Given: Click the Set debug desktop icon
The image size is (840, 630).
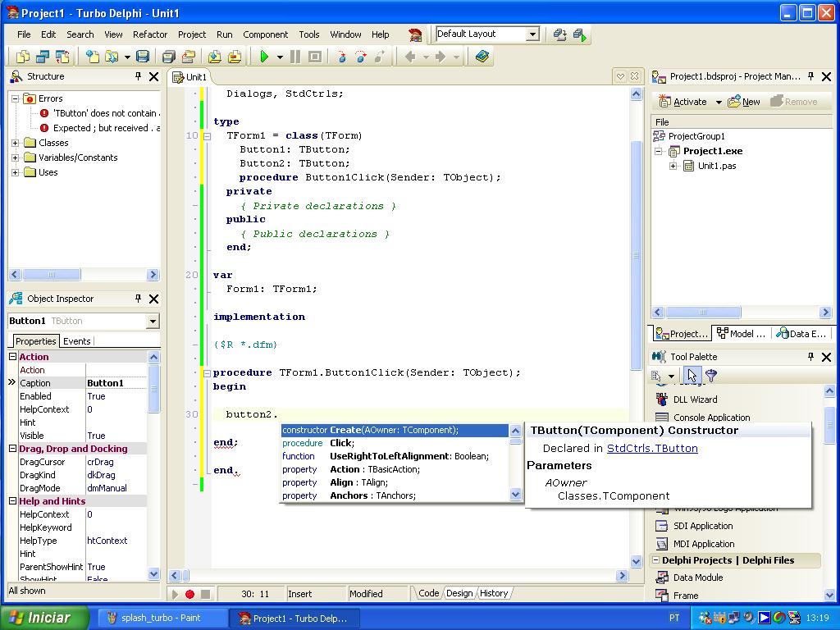Looking at the screenshot, I should [580, 34].
